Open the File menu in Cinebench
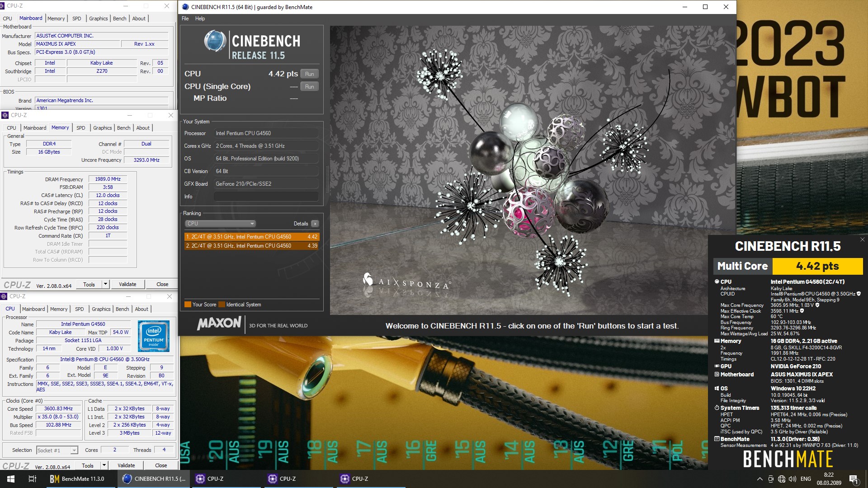Screen dimensions: 868x488 click(185, 19)
